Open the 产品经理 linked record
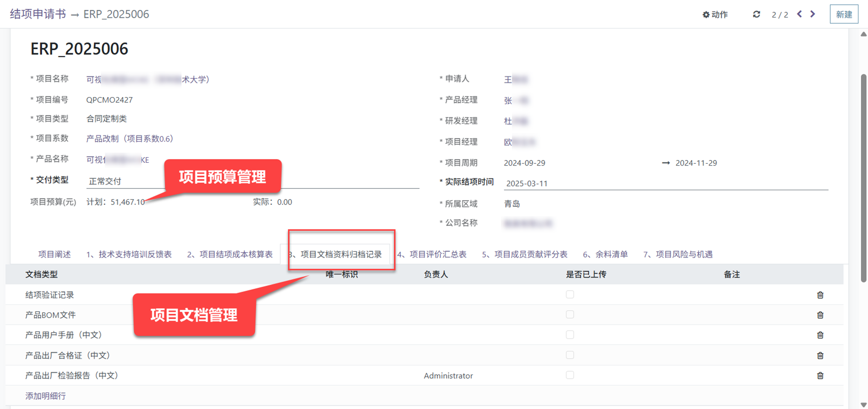This screenshot has width=868, height=409. pyautogui.click(x=516, y=100)
